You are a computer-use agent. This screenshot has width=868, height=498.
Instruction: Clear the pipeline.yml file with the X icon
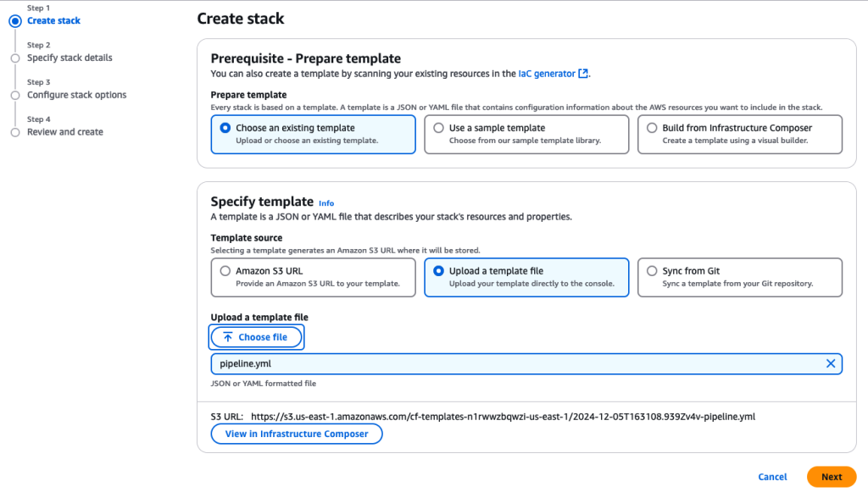coord(831,363)
